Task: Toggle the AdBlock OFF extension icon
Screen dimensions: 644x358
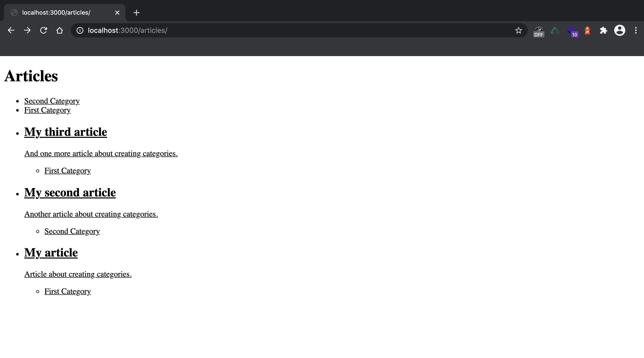Action: pos(539,30)
